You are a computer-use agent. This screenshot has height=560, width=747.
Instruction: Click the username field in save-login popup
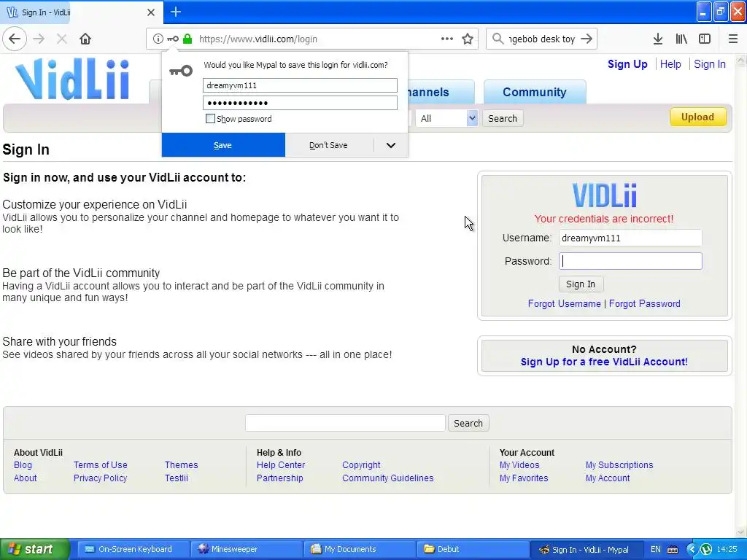300,85
